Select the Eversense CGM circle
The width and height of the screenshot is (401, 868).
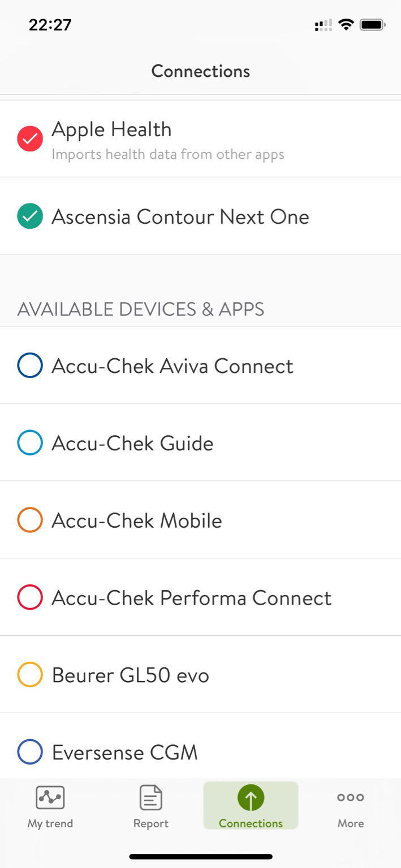click(30, 752)
